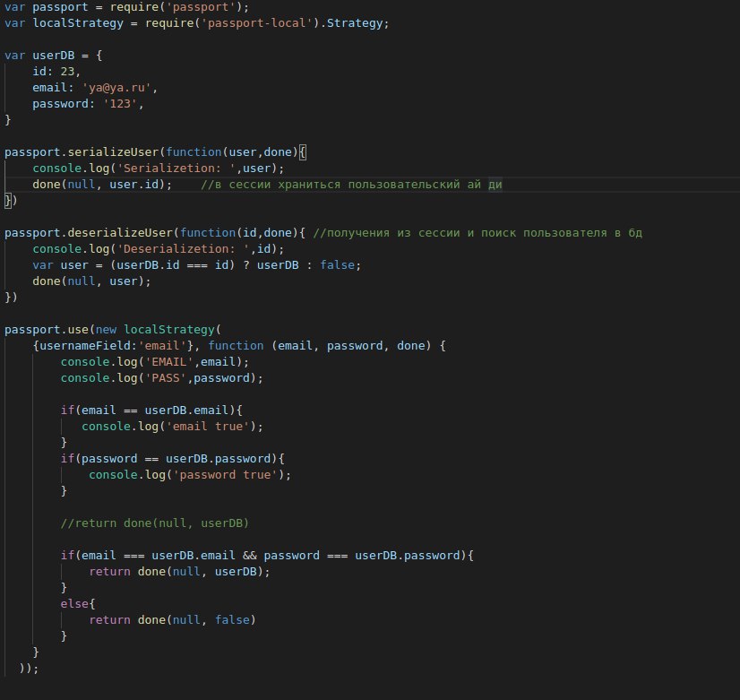
Task: Click the comment "//получения из сессии и поиск пользователя в бд"
Action: click(x=478, y=233)
